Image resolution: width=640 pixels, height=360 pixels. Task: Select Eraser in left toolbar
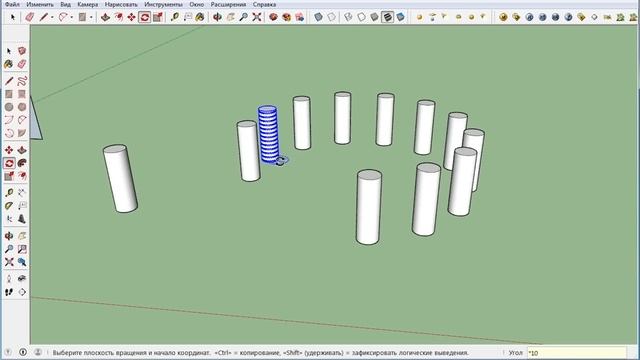point(22,64)
